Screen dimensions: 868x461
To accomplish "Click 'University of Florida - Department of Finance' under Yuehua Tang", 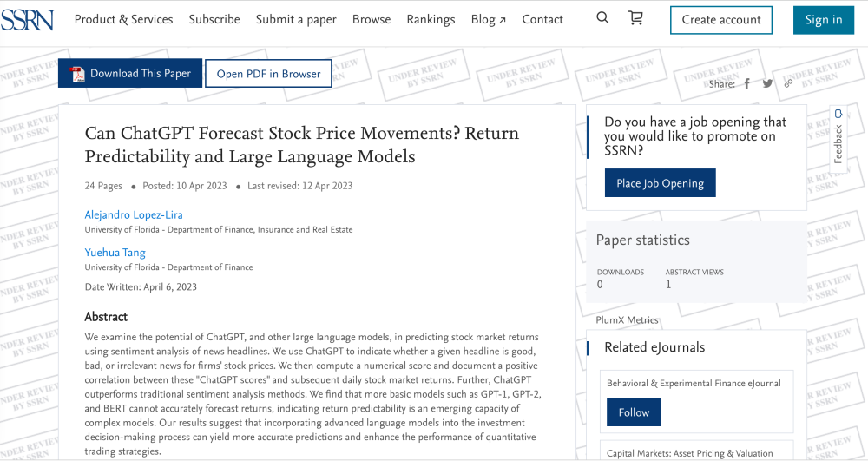I will click(x=169, y=267).
